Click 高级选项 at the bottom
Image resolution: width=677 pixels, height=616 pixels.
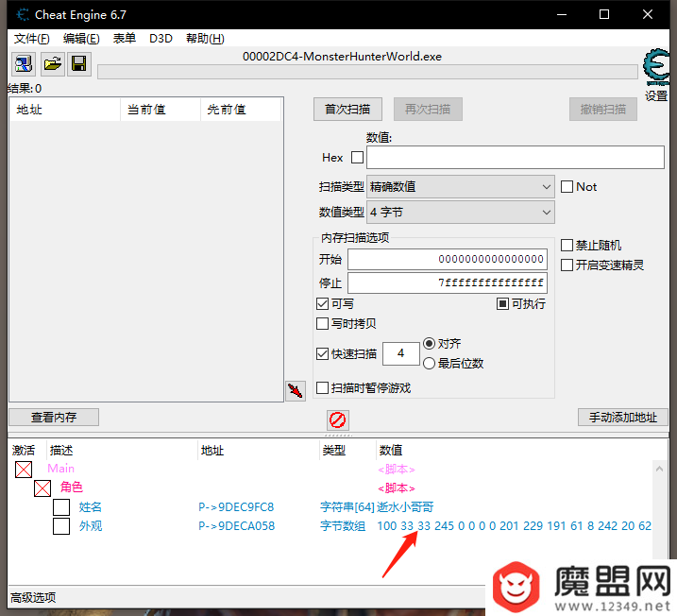click(x=33, y=597)
